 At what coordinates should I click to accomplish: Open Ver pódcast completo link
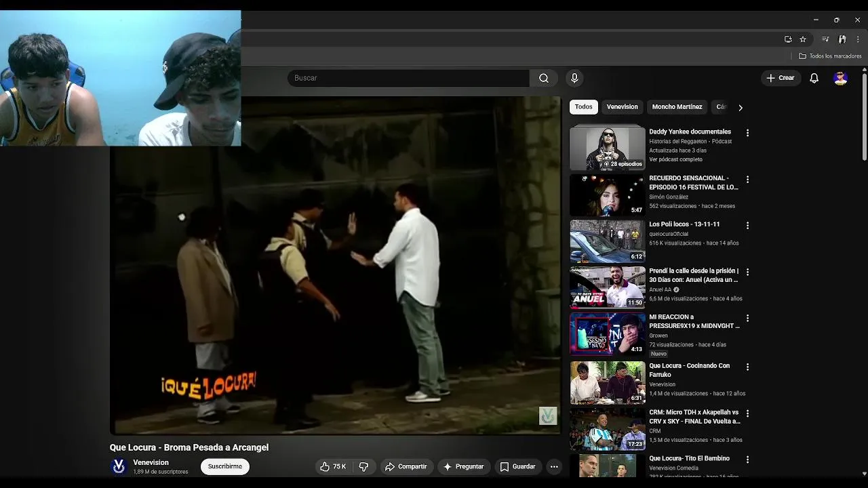point(675,159)
